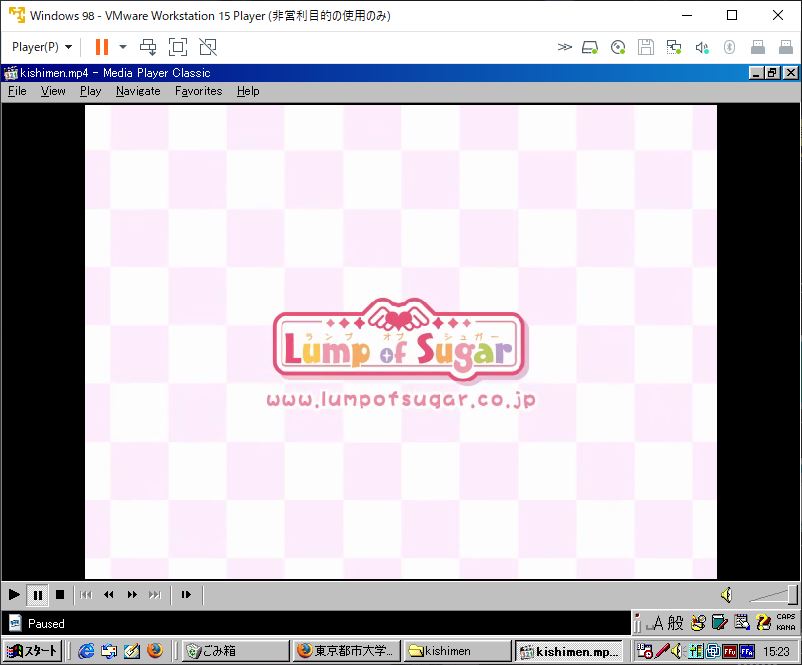
Task: Click the virtual CD/DVD drive icon
Action: (x=618, y=46)
